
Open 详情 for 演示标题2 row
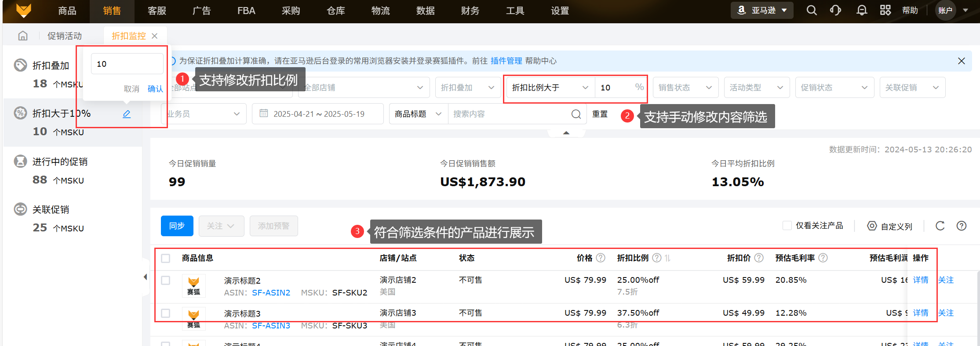921,280
